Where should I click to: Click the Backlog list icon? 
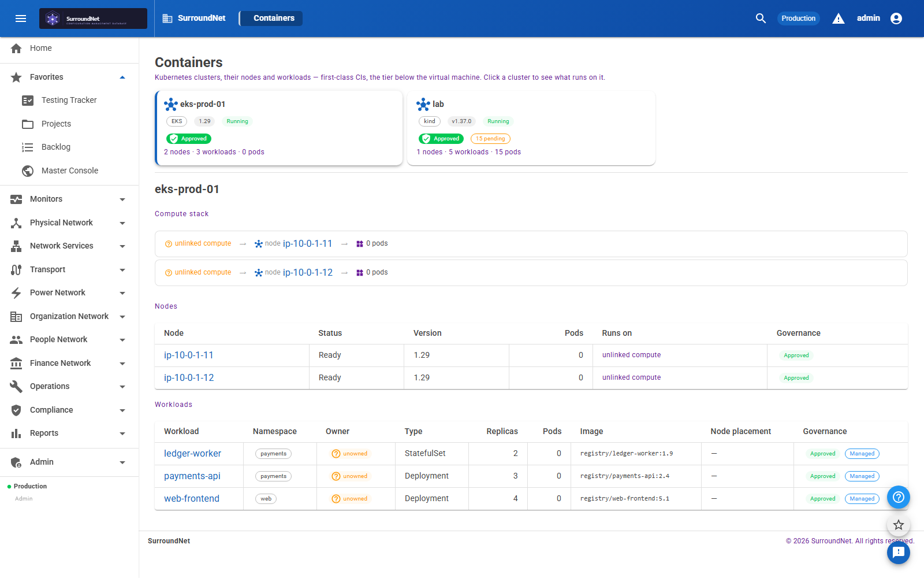coord(28,147)
